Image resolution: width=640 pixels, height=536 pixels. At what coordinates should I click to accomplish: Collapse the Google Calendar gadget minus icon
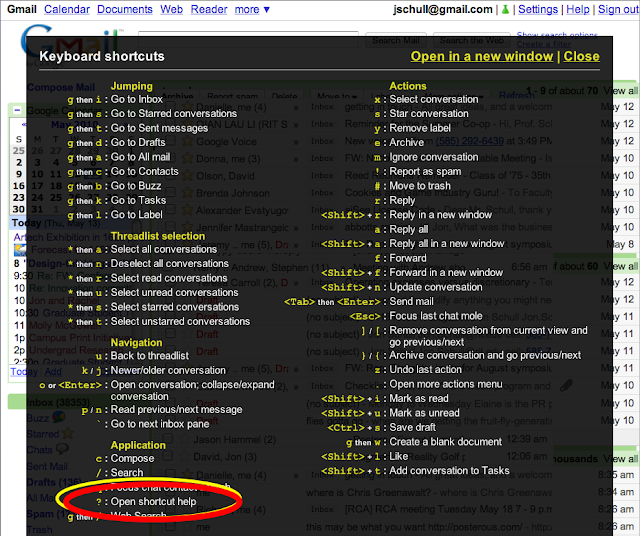17,110
